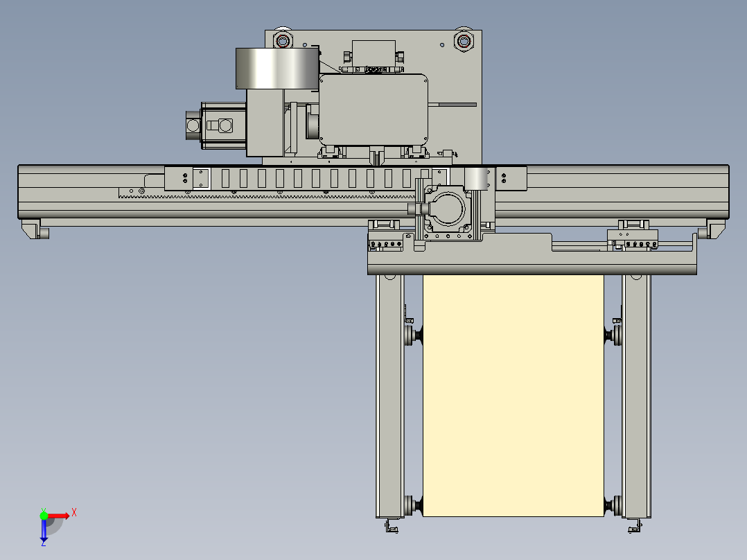Click the top-right mounting bolt with red ring
747x560 pixels.
pyautogui.click(x=464, y=40)
